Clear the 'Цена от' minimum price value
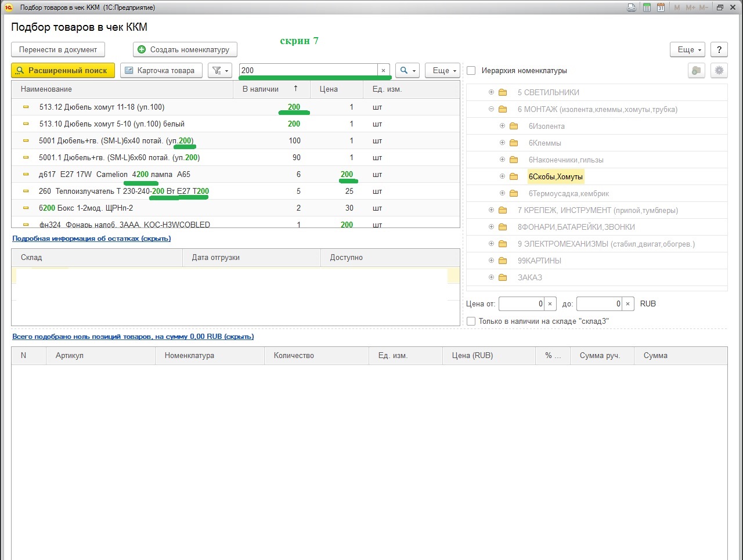The height and width of the screenshot is (560, 743). 550,304
